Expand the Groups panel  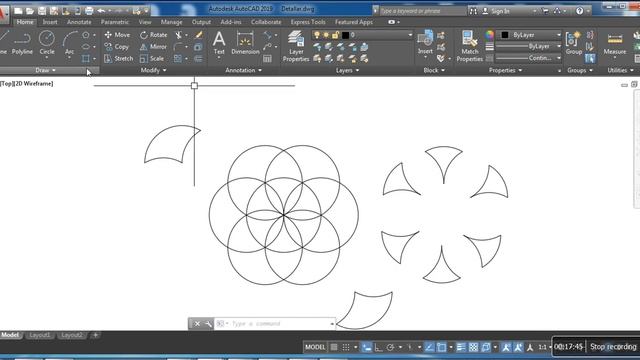pyautogui.click(x=580, y=70)
